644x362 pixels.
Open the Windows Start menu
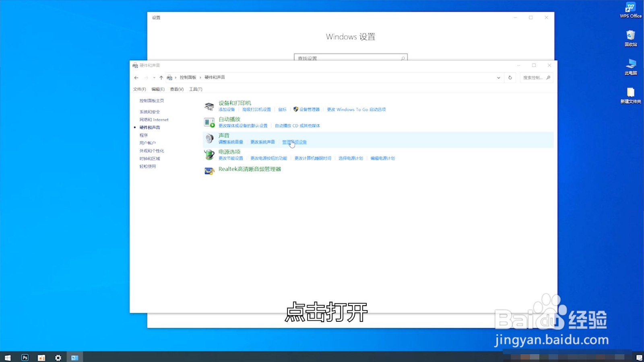point(8,358)
